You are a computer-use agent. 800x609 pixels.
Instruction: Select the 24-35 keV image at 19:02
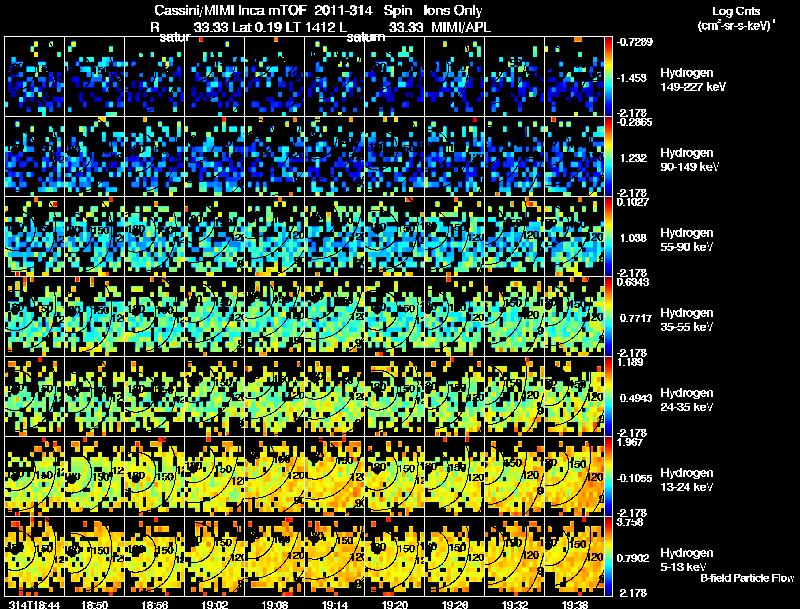pyautogui.click(x=215, y=397)
